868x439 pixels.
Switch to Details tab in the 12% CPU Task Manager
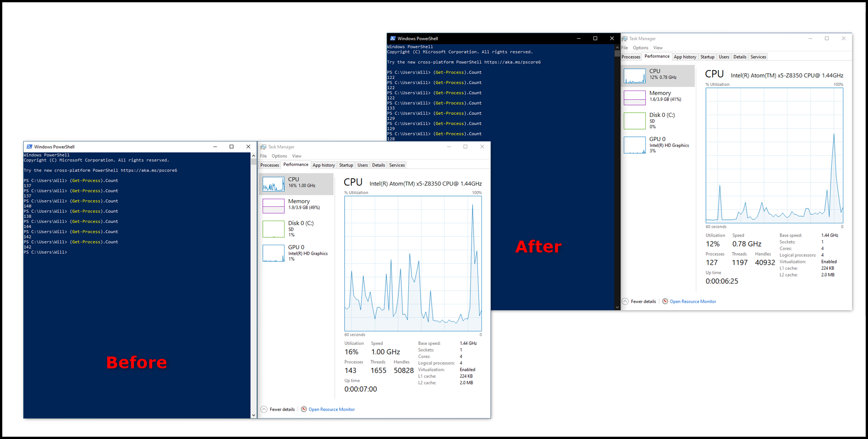pos(740,57)
